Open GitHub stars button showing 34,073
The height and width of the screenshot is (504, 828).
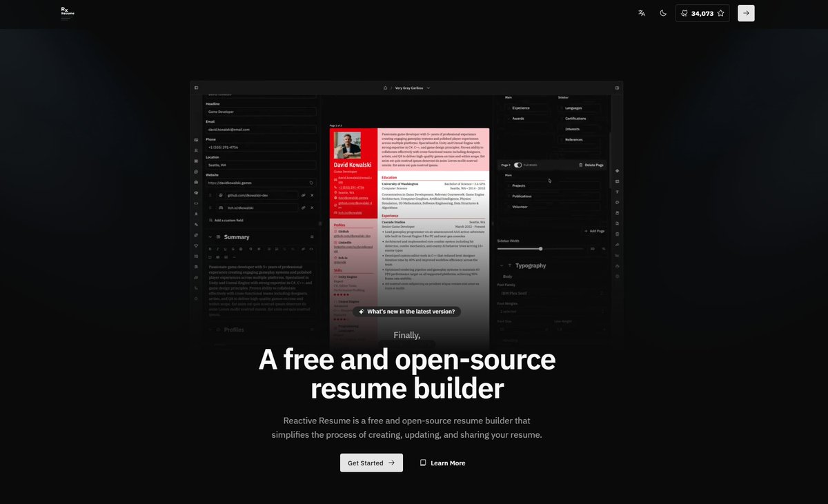[x=702, y=13]
